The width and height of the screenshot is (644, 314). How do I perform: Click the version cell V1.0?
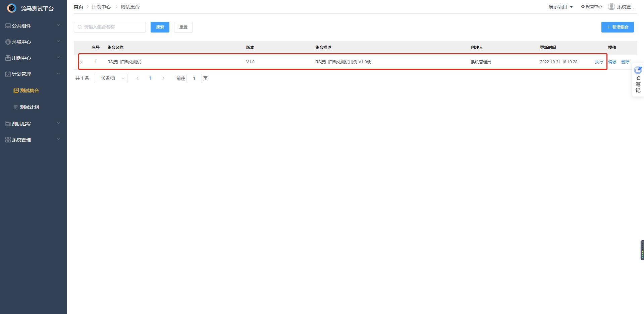[250, 62]
